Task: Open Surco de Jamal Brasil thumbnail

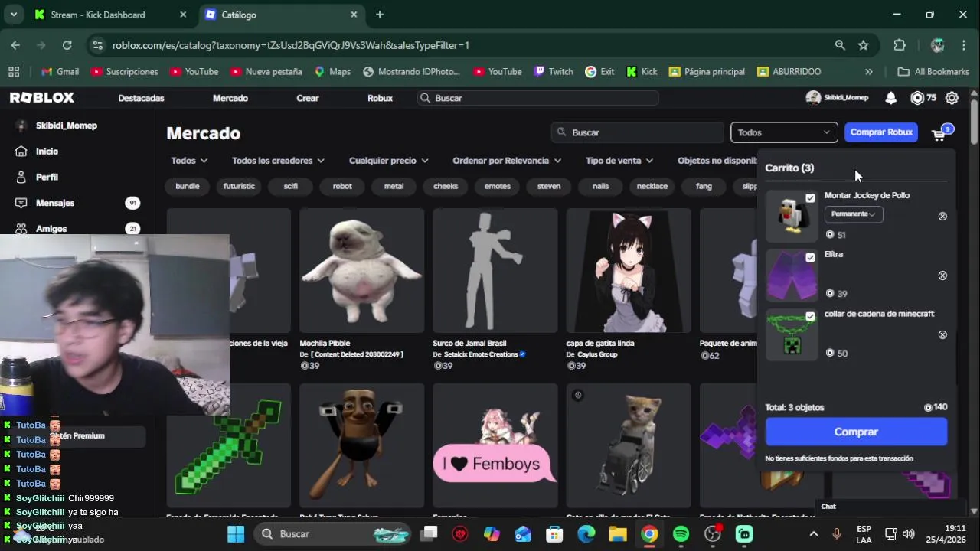Action: point(495,270)
